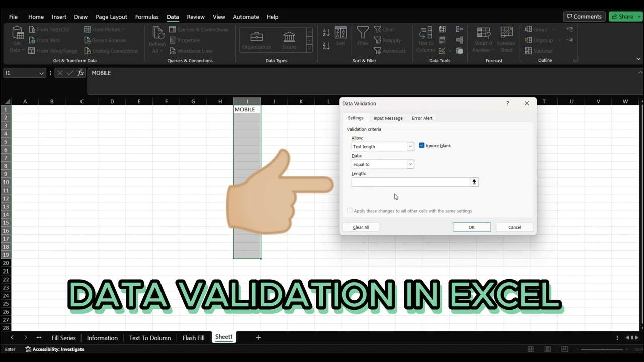Switch to the Formulas ribbon tab

(x=147, y=17)
